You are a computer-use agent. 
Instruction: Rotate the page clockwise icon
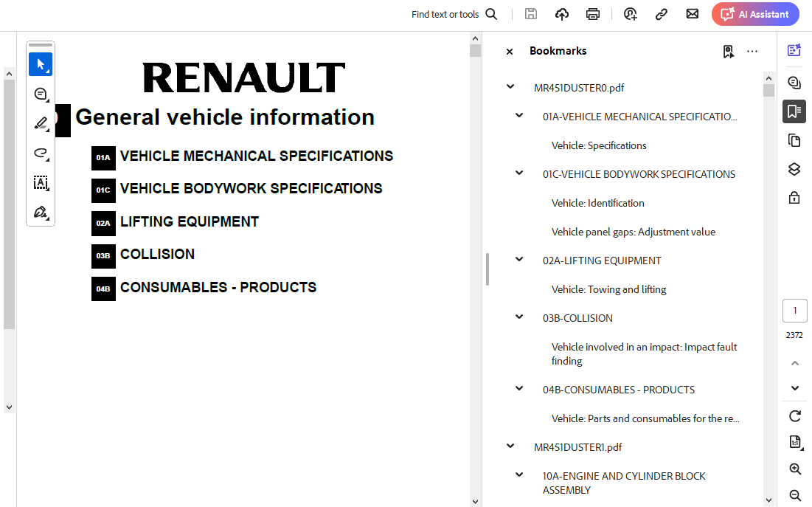[x=795, y=415]
